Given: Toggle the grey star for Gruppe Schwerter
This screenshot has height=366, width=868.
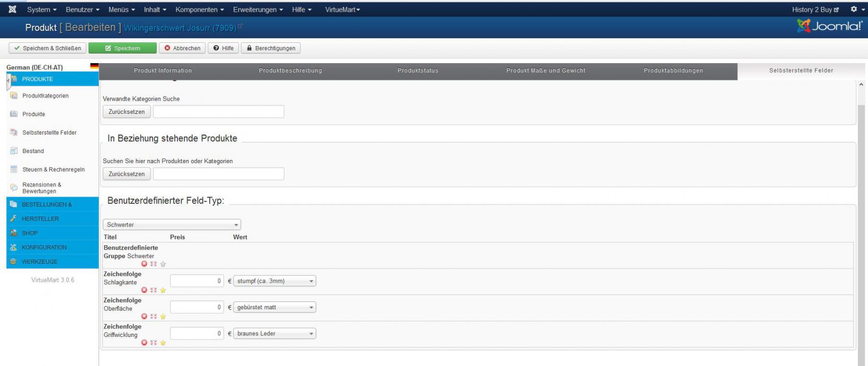Looking at the screenshot, I should click(163, 264).
